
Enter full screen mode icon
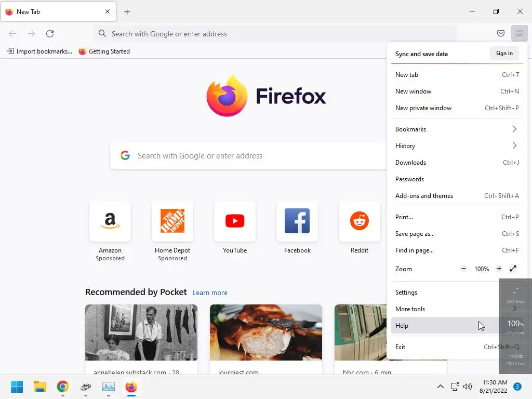[x=513, y=269]
